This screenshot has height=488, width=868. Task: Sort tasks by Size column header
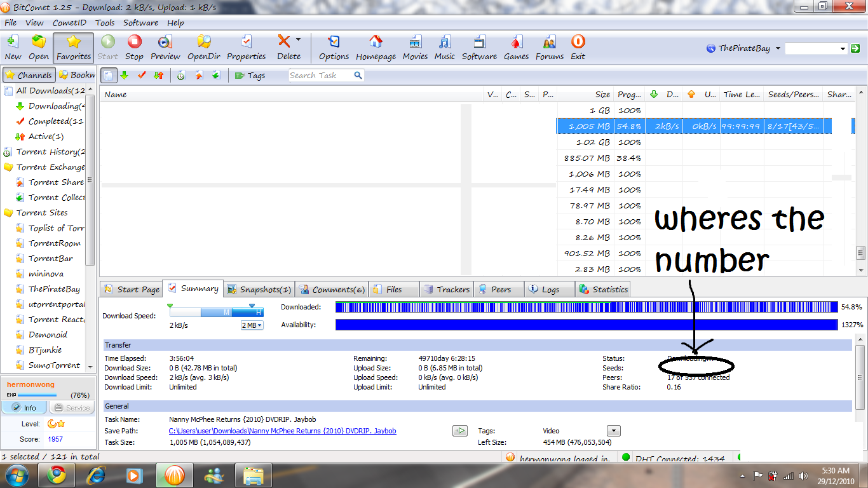(x=585, y=94)
